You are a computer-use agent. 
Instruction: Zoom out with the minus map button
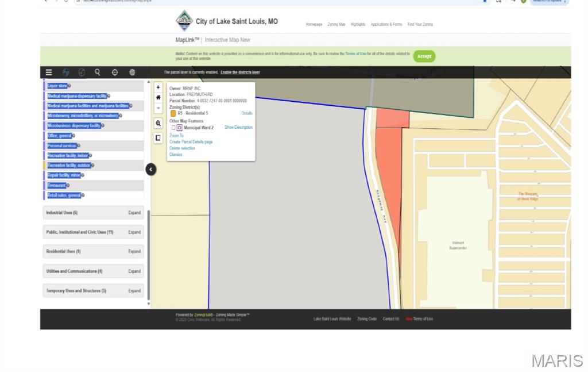(158, 108)
